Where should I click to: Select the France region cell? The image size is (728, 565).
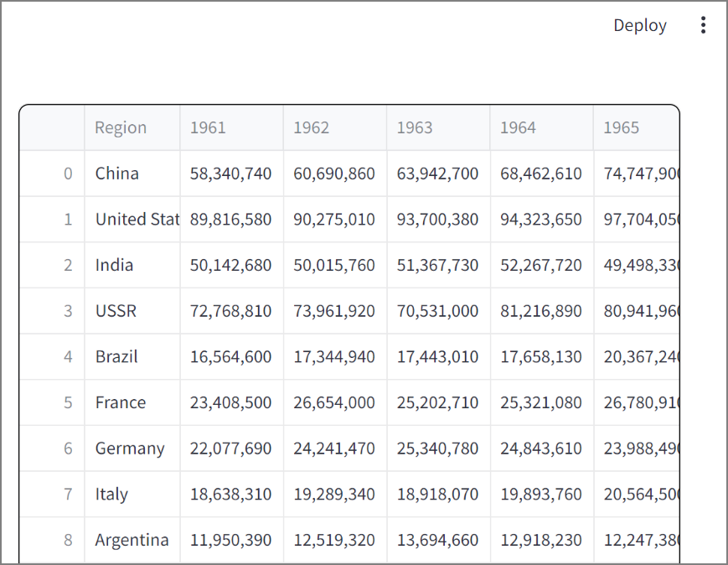coord(132,402)
